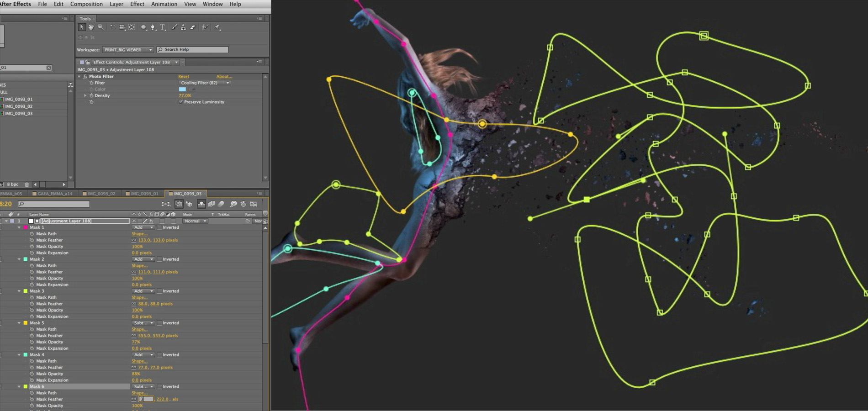Click the Composition Mini-Flowchart icon in timeline
This screenshot has width=868, height=411.
165,204
